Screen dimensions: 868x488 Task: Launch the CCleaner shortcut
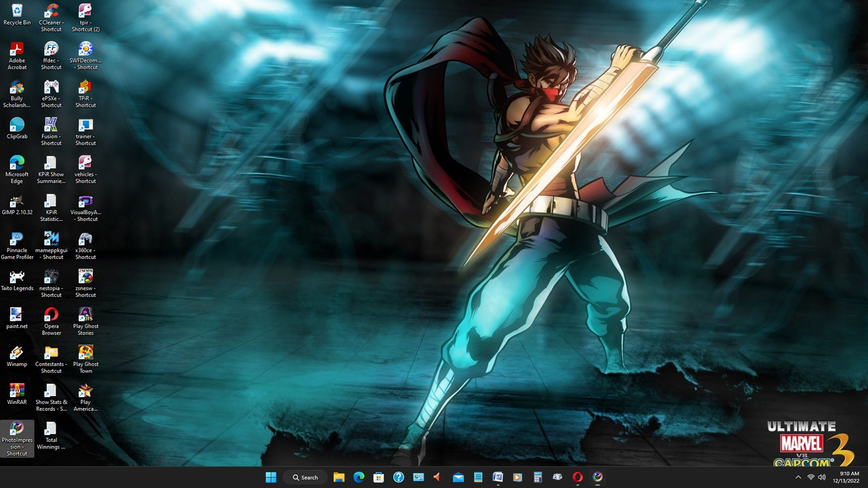51,18
